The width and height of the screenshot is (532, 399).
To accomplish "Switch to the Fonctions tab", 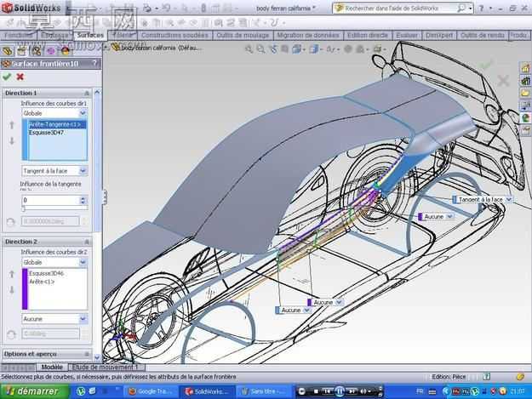I will click(18, 35).
